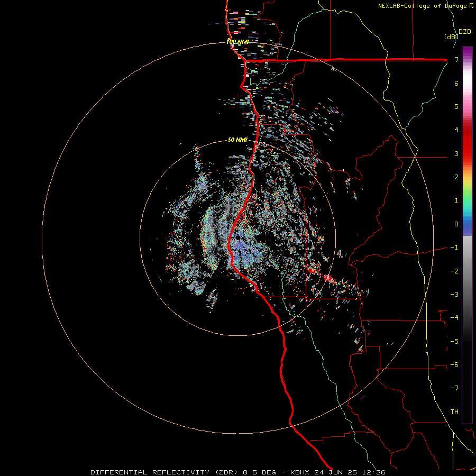Click the 1 value on the scale

456,200
